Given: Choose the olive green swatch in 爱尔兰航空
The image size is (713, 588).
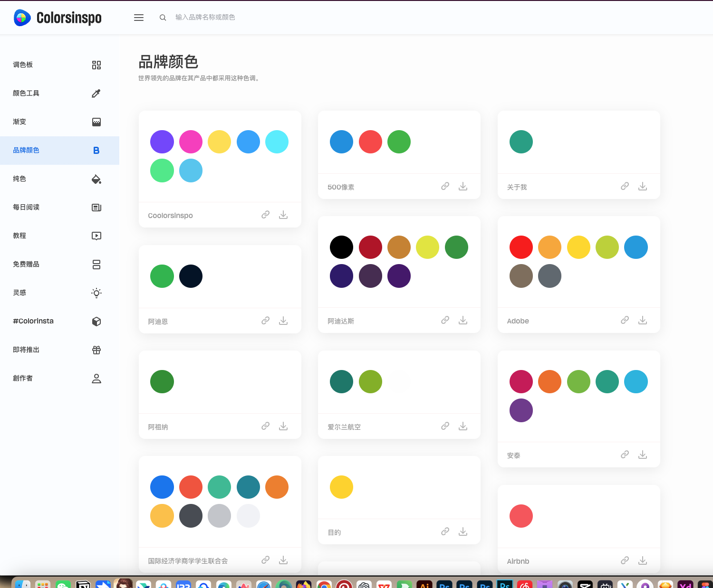Looking at the screenshot, I should pos(370,381).
